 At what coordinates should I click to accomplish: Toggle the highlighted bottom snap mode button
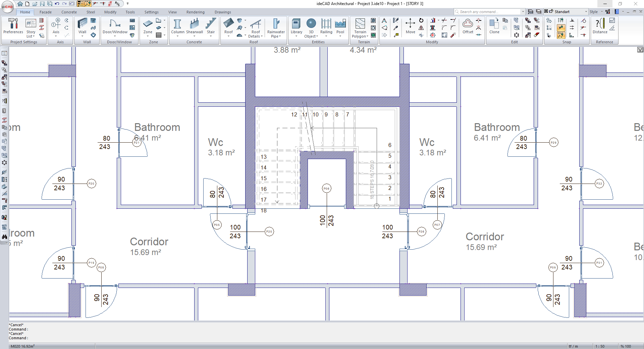point(561,35)
